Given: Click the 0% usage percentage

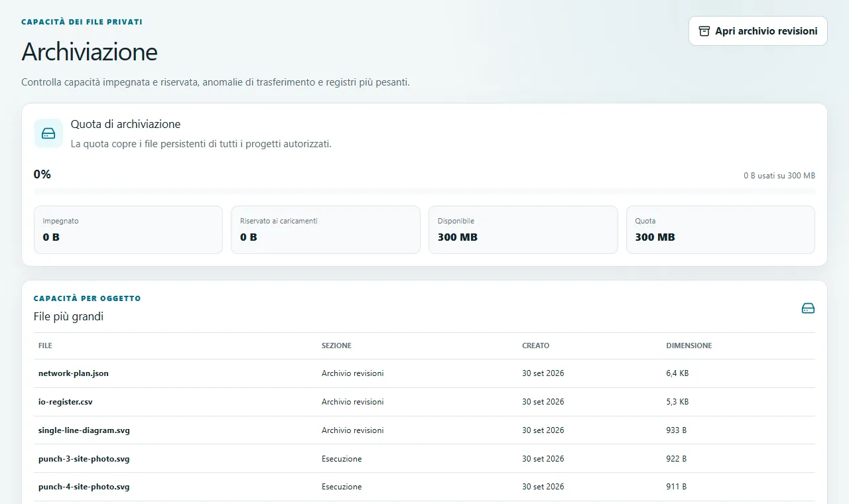Looking at the screenshot, I should click(x=42, y=174).
